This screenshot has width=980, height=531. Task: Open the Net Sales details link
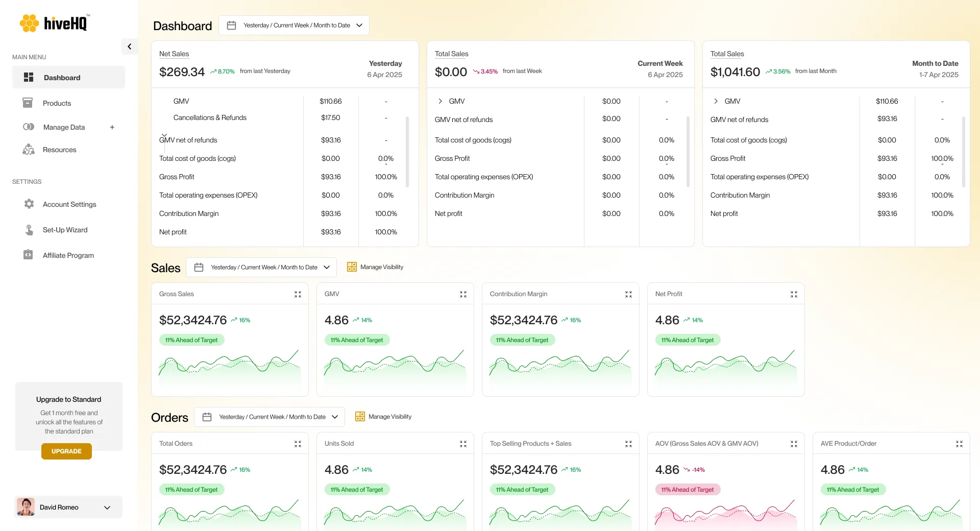coord(174,54)
